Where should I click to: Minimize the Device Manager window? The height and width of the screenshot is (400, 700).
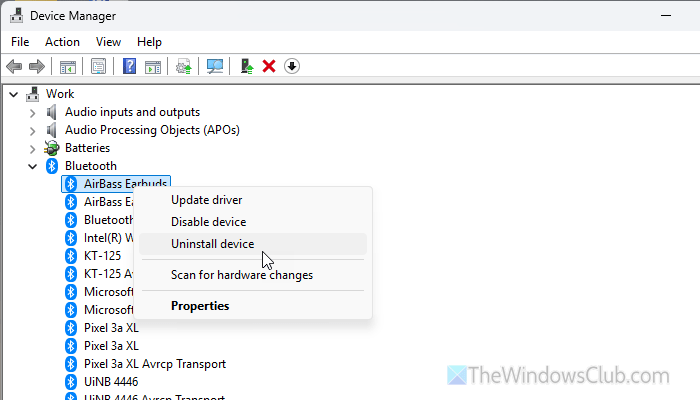coord(666,16)
